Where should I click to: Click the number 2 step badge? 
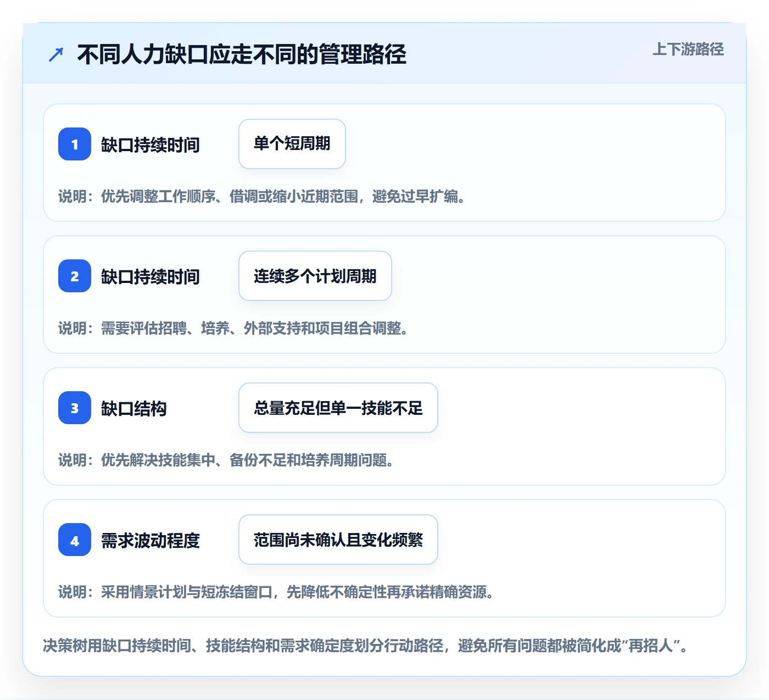pos(75,276)
